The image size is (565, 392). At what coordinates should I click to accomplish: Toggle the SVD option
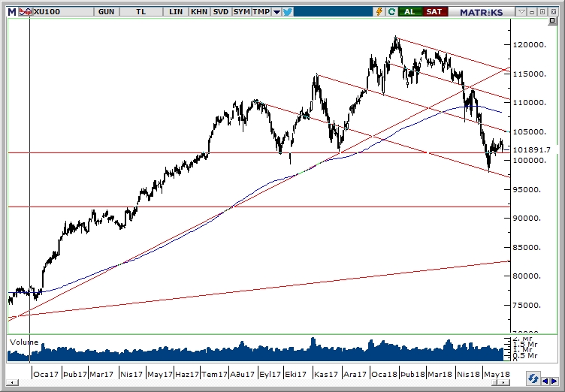pyautogui.click(x=221, y=12)
